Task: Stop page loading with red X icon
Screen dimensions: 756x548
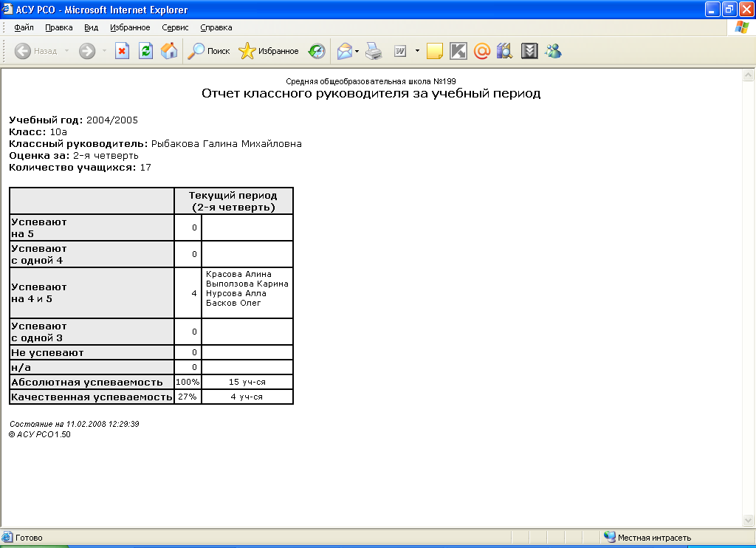Action: (123, 51)
